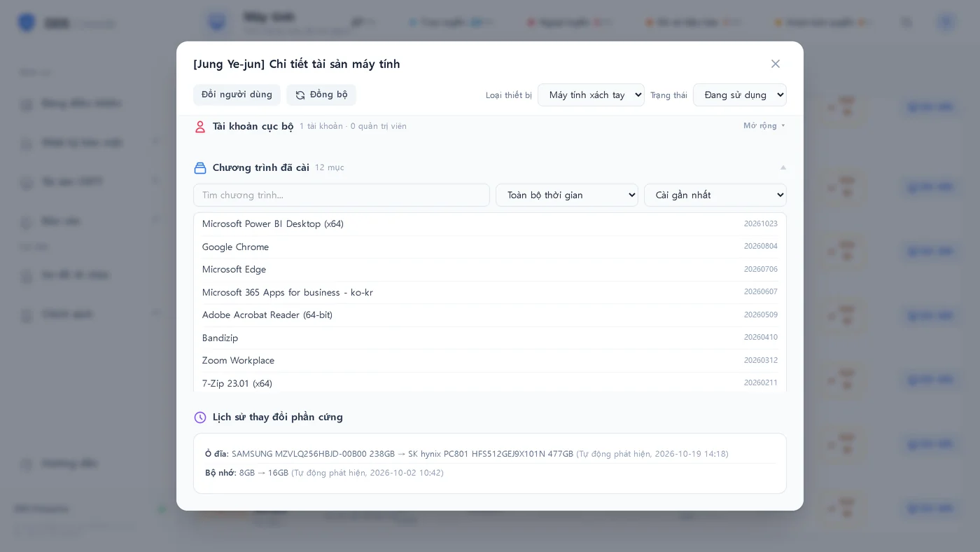Screen dimensions: 980x552
Task: Open the Toàn bộ thời gian filter dropdown
Action: click(x=566, y=195)
